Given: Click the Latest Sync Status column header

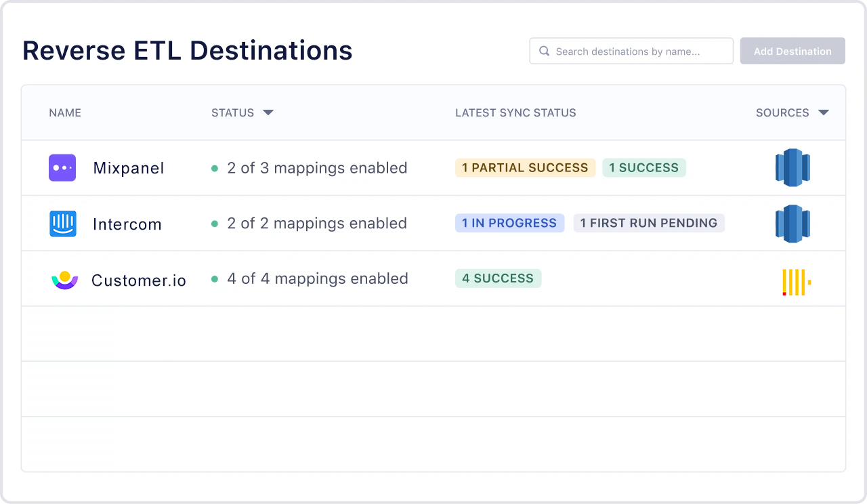Looking at the screenshot, I should (515, 112).
